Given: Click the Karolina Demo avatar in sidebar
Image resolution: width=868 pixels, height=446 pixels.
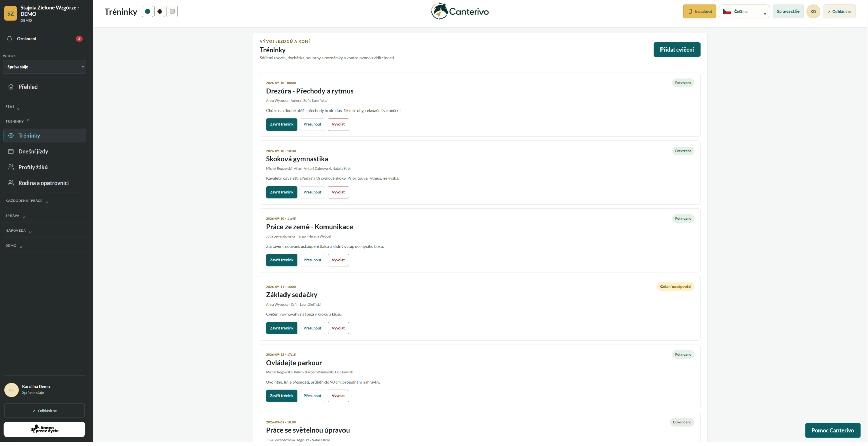Looking at the screenshot, I should 12,390.
